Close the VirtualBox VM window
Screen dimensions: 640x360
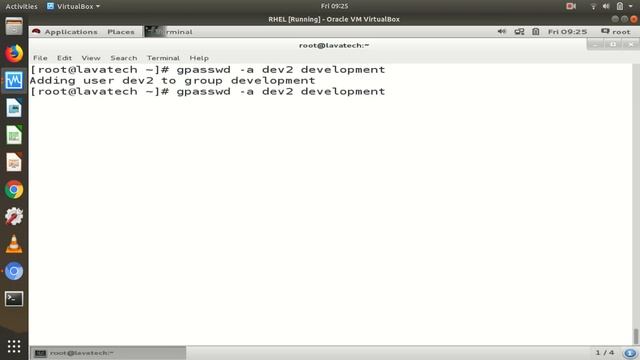(633, 19)
